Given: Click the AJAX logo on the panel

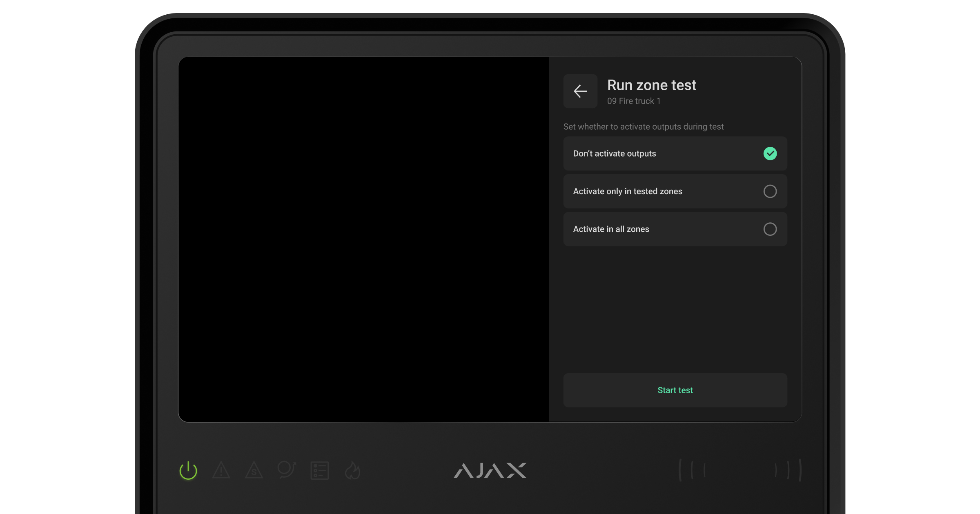Looking at the screenshot, I should pyautogui.click(x=490, y=470).
